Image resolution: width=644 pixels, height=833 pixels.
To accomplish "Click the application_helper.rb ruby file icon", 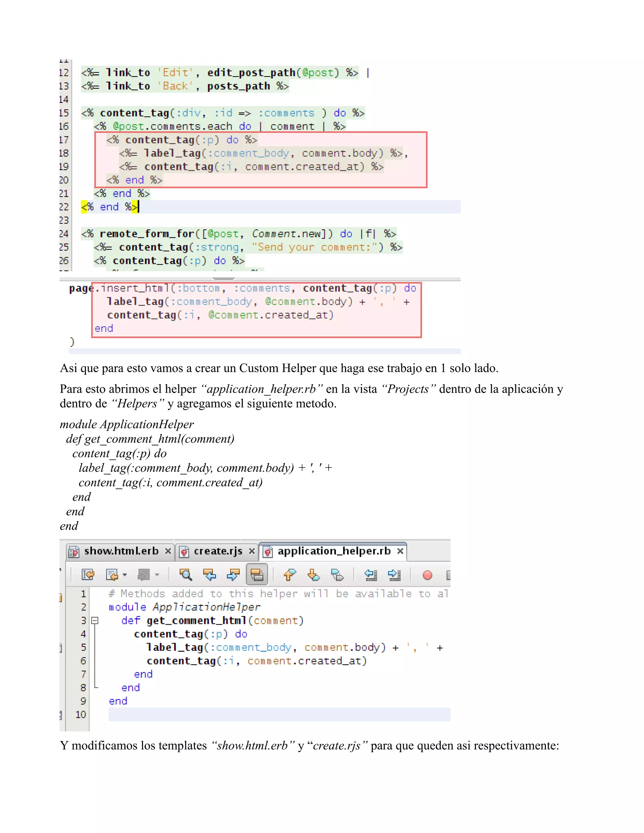I will click(x=268, y=552).
